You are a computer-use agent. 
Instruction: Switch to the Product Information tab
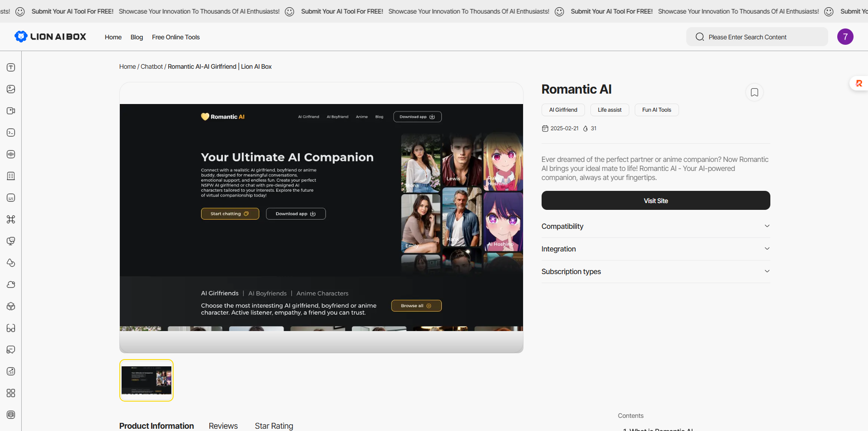click(156, 426)
